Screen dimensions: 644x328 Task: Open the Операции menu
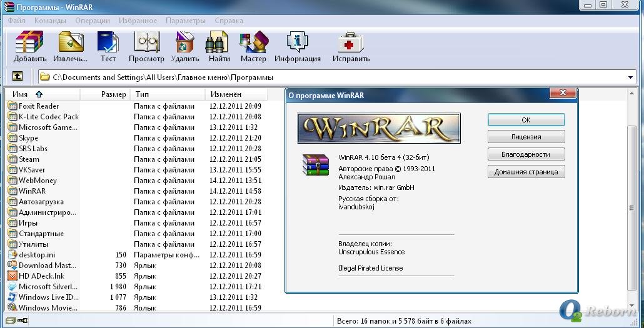[x=93, y=21]
